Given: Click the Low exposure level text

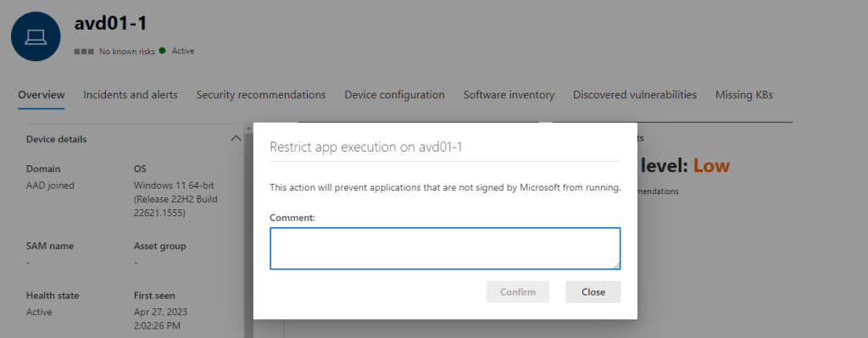Looking at the screenshot, I should tap(711, 165).
